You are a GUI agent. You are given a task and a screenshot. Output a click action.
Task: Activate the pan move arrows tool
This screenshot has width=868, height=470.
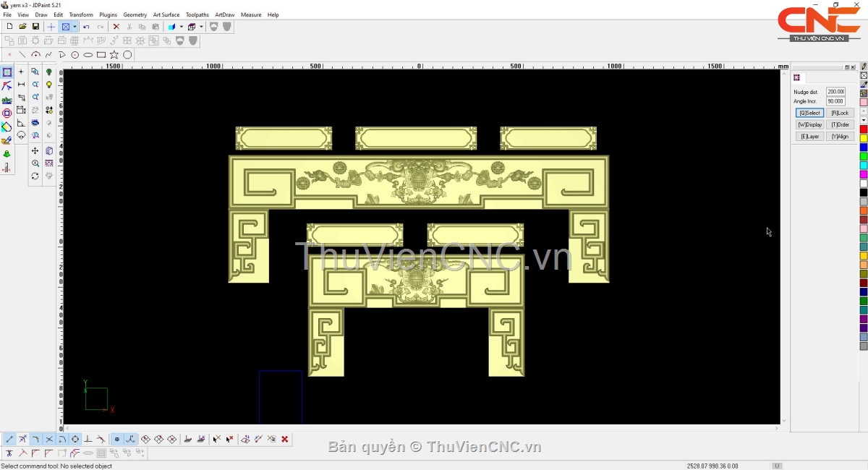(x=35, y=150)
